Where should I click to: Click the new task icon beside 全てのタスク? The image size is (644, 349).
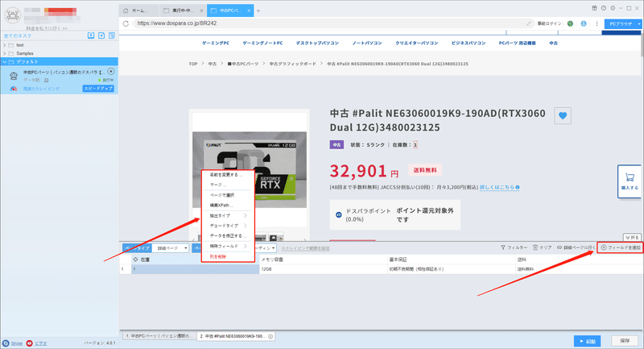101,35
